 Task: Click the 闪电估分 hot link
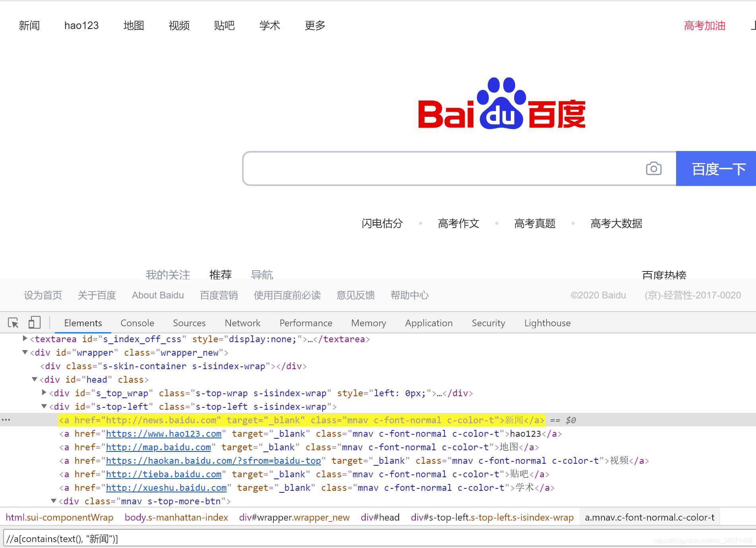click(382, 223)
